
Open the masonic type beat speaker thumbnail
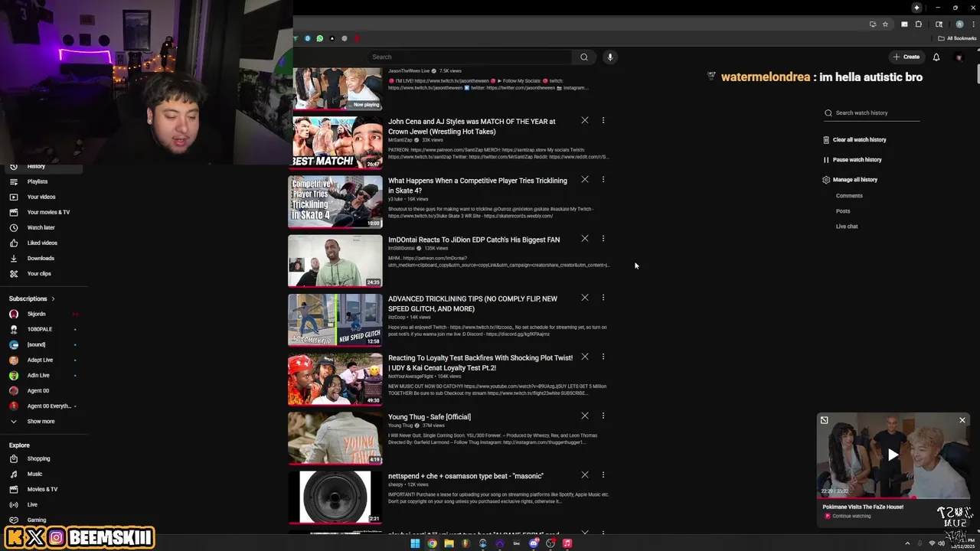click(335, 497)
